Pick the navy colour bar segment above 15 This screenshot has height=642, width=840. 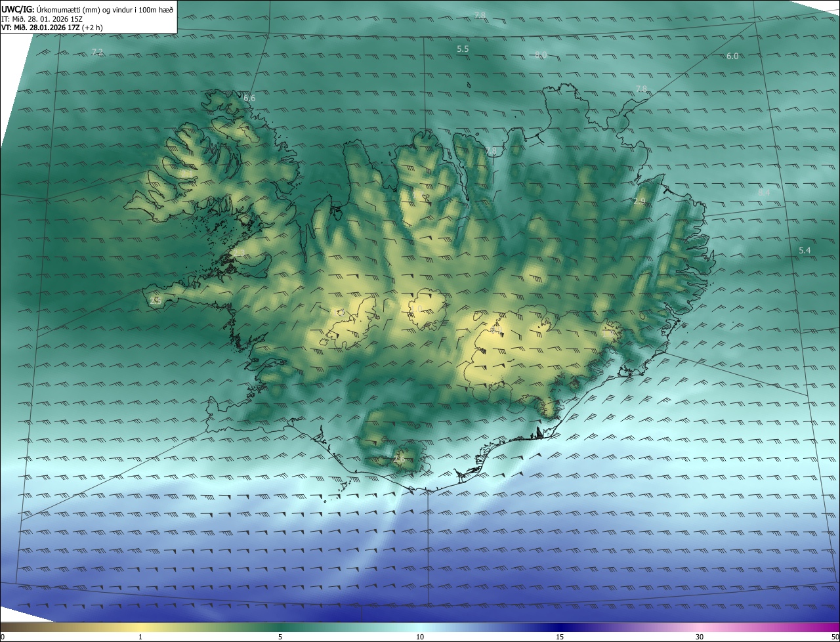(x=560, y=627)
